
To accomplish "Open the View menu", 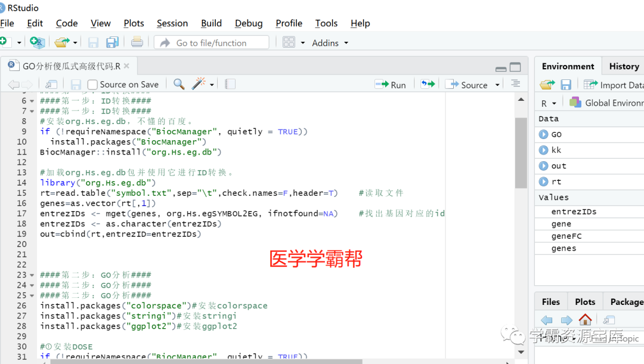I will pyautogui.click(x=101, y=23).
